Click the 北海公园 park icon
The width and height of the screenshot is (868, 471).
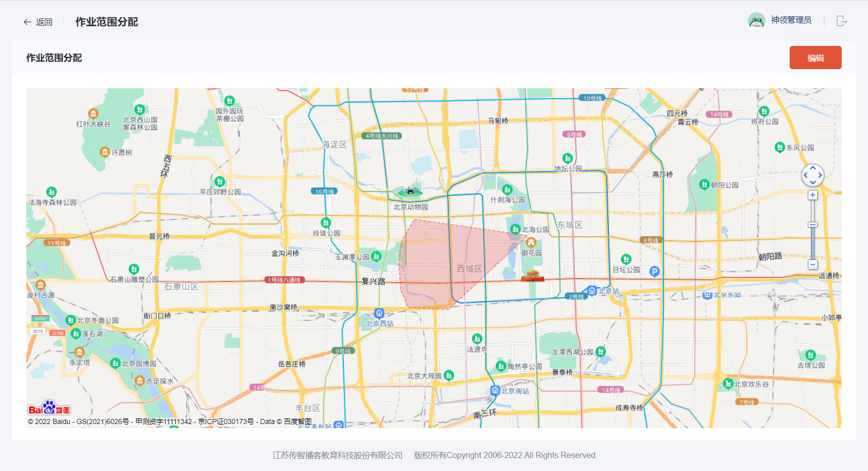(515, 229)
